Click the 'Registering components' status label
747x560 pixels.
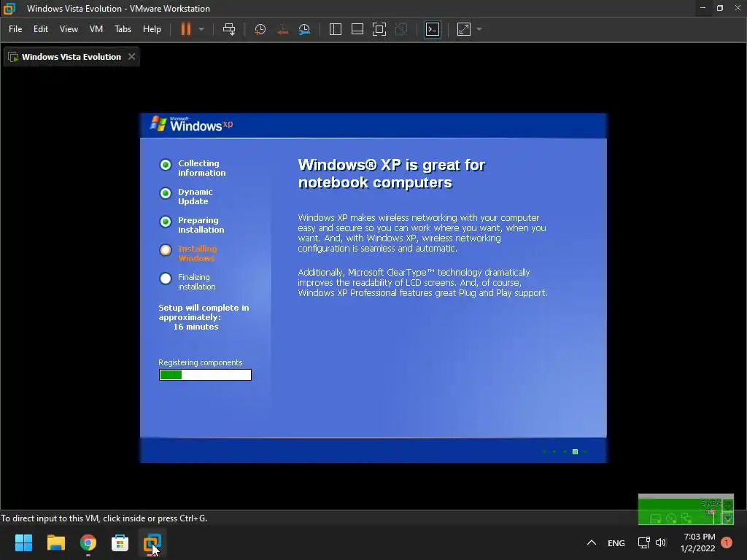click(200, 362)
